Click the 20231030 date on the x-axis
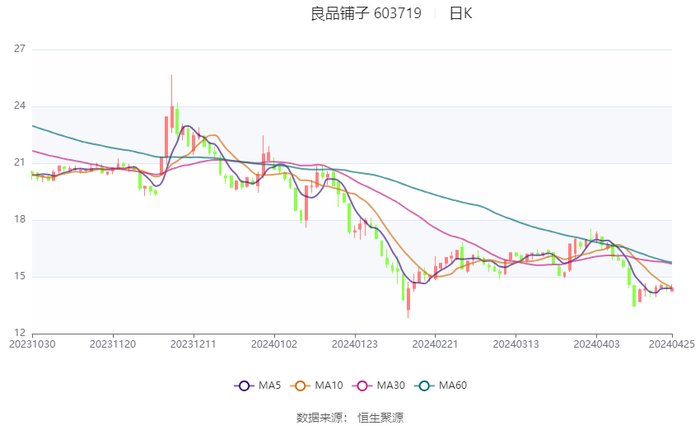This screenshot has height=426, width=700. pos(32,343)
